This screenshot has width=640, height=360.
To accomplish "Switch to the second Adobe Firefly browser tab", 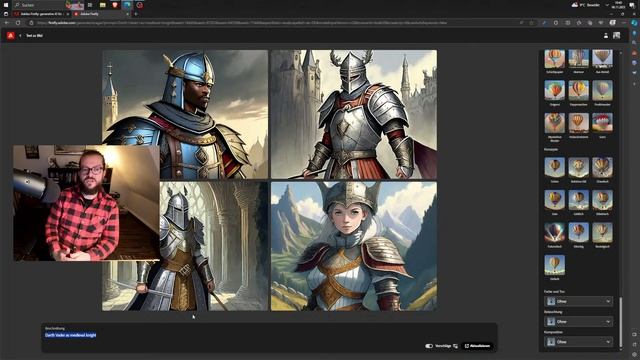I will [x=100, y=14].
